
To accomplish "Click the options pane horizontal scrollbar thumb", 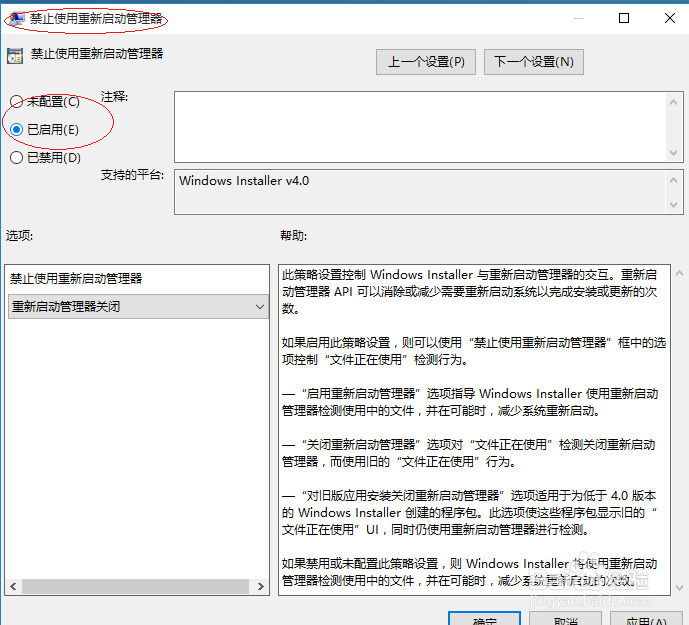I will pos(135,586).
